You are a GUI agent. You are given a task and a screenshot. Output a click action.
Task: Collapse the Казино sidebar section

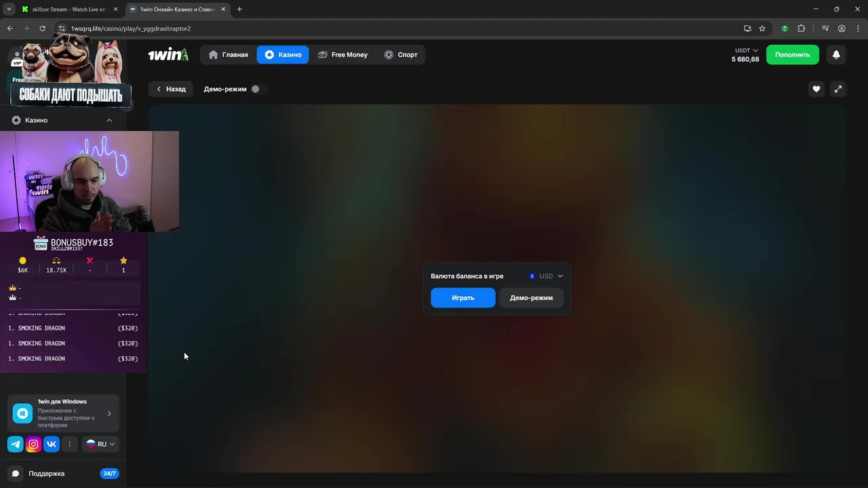click(109, 120)
